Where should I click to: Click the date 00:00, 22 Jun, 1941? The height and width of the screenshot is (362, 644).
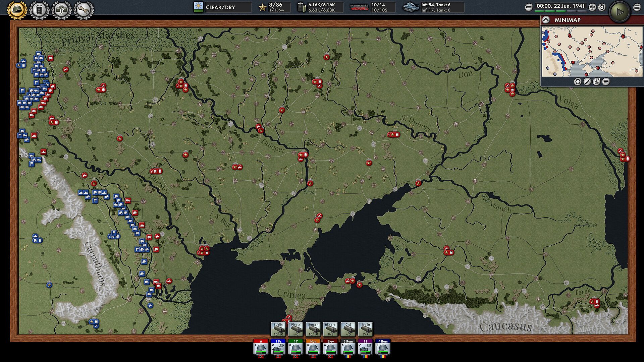(560, 6)
